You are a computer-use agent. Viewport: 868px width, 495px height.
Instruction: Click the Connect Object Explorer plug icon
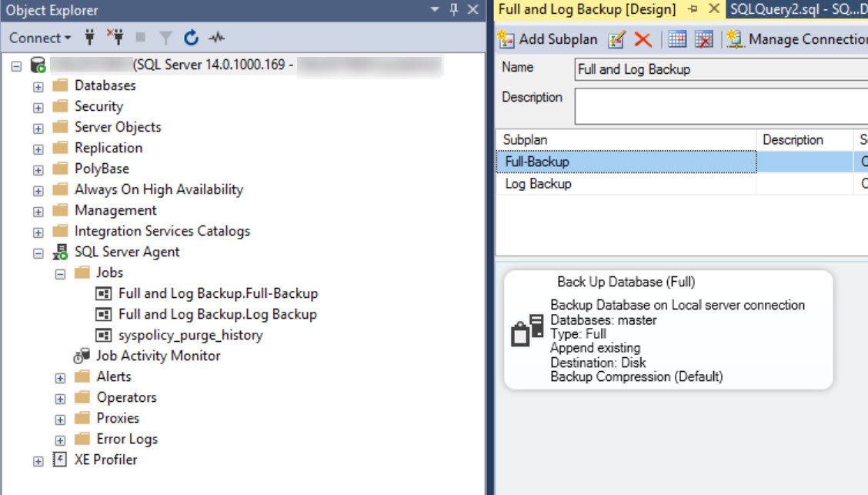point(90,38)
